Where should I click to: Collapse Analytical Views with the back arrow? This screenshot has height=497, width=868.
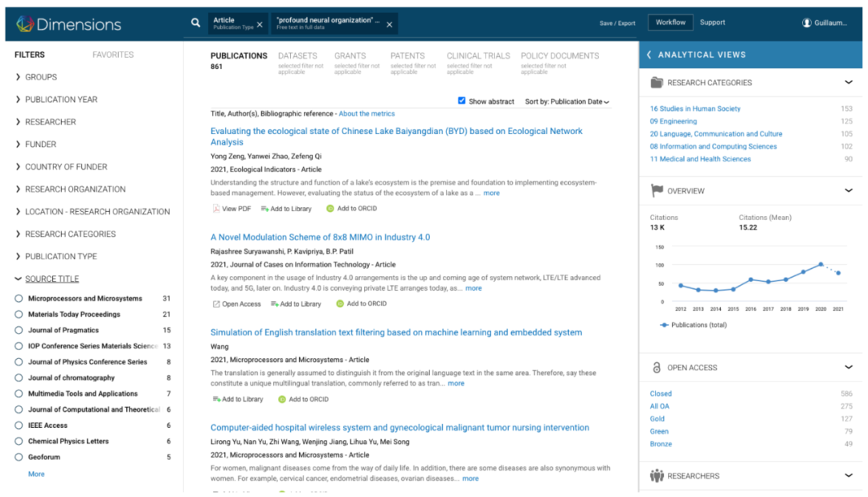tap(649, 55)
